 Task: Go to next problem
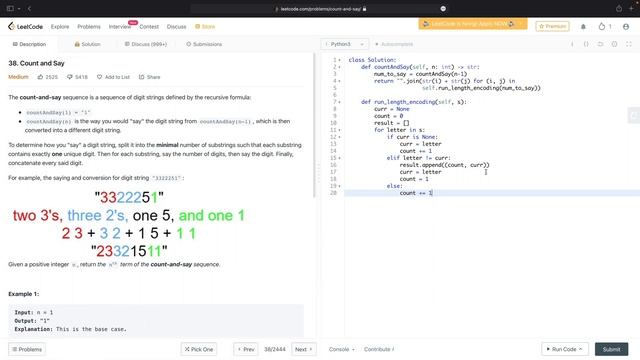click(304, 349)
